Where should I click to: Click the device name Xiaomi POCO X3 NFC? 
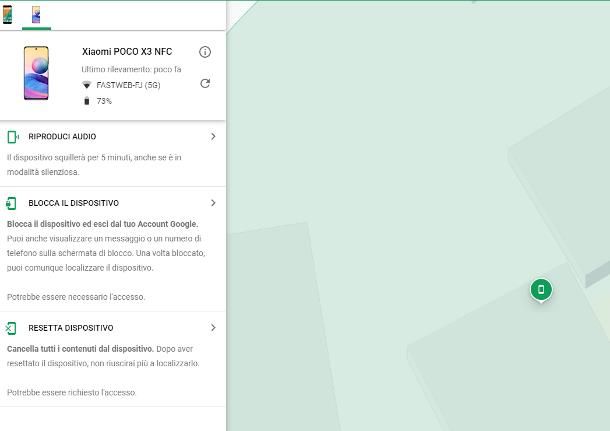(x=127, y=52)
